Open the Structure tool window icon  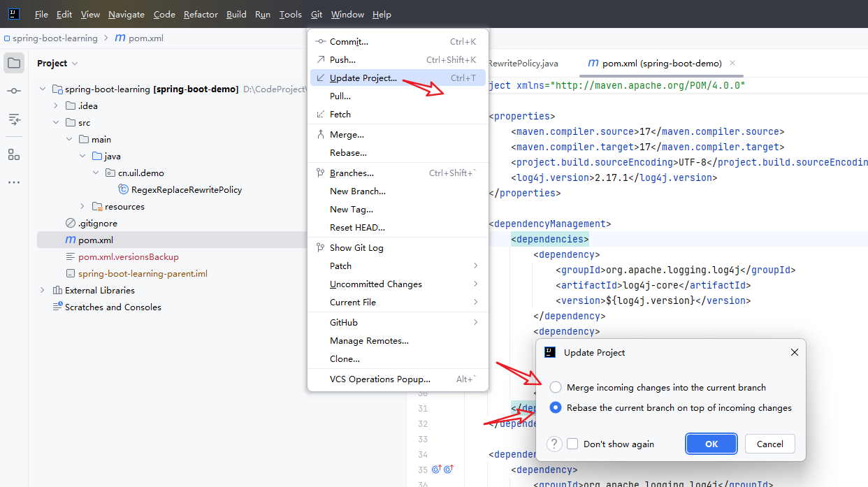14,154
